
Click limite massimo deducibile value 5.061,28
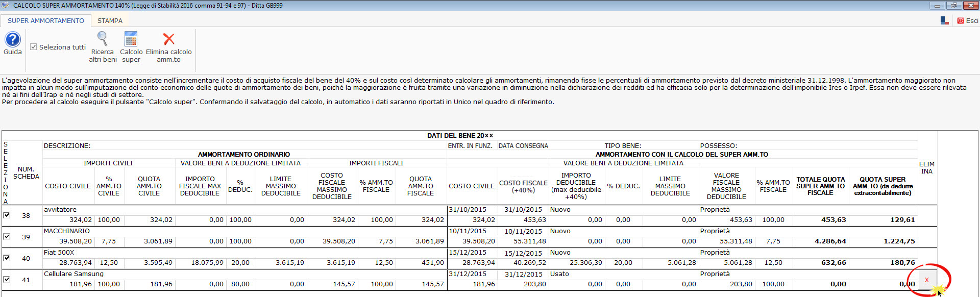point(682,263)
